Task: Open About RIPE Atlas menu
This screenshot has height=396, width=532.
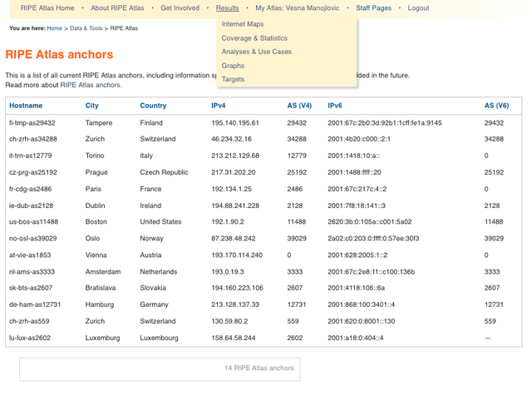Action: tap(117, 7)
